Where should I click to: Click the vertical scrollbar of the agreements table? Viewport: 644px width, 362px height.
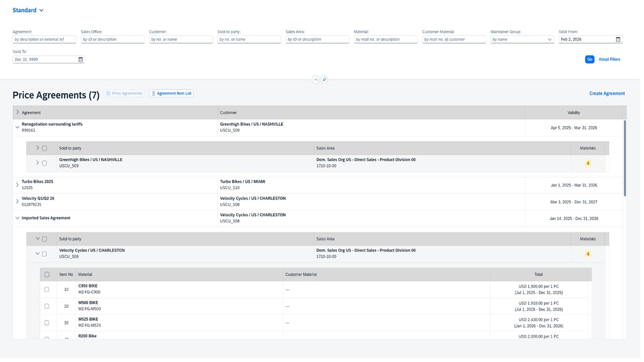(x=625, y=158)
